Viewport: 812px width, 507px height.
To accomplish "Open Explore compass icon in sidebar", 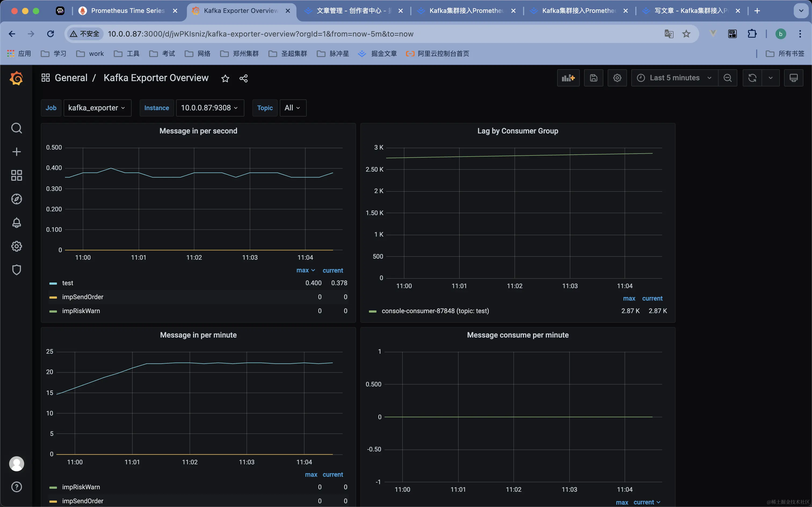I will [16, 199].
